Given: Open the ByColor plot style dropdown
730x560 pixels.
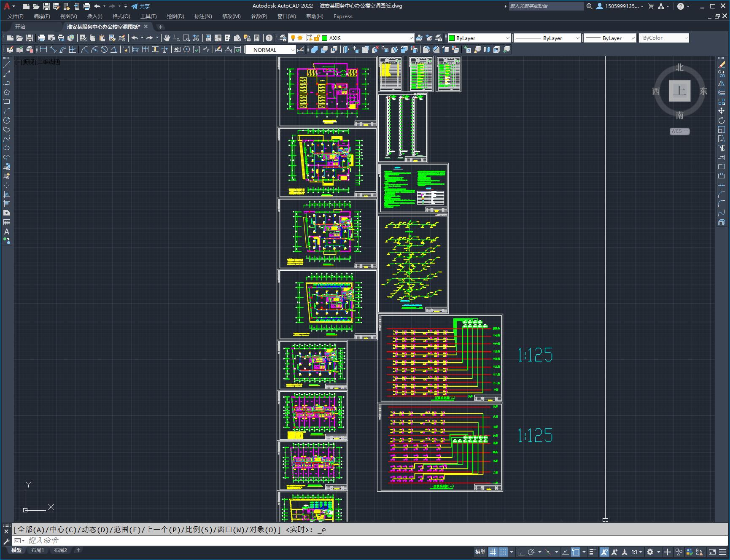Looking at the screenshot, I should [x=686, y=38].
